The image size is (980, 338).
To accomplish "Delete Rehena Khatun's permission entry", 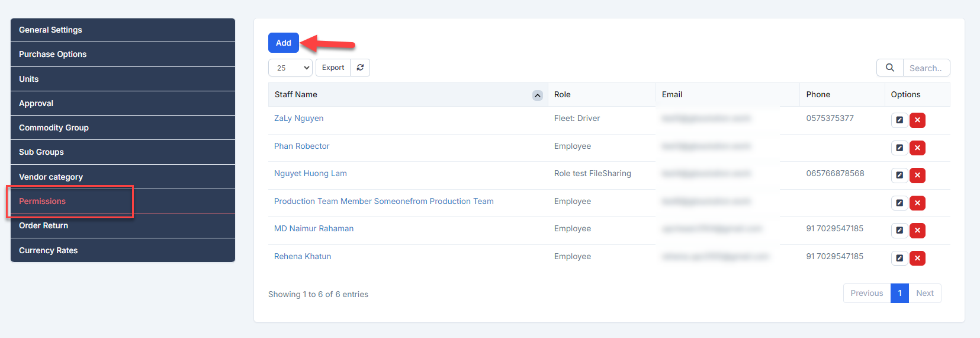I will point(917,258).
